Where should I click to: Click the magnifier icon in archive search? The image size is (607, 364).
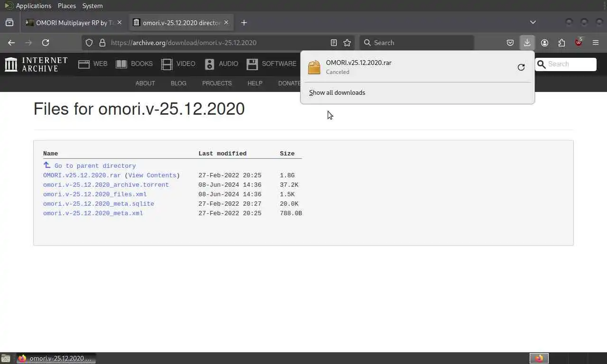pyautogui.click(x=541, y=64)
